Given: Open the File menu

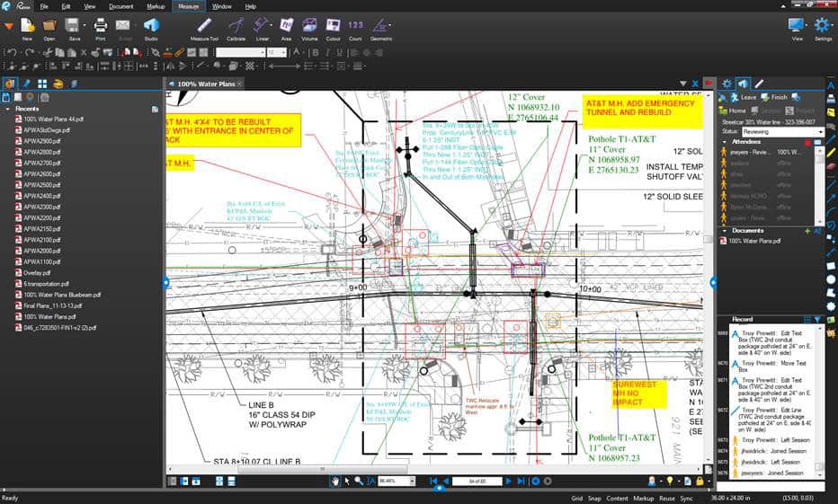Looking at the screenshot, I should 44,6.
